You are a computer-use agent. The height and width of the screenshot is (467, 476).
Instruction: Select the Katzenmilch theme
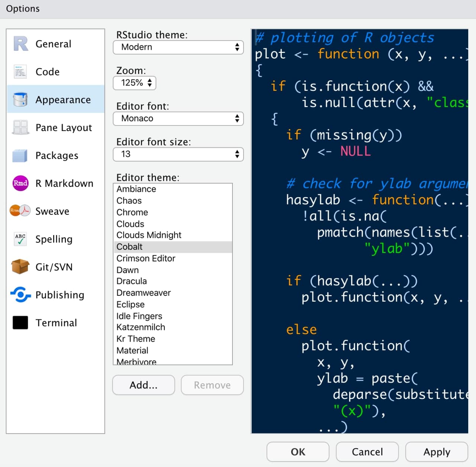173,327
